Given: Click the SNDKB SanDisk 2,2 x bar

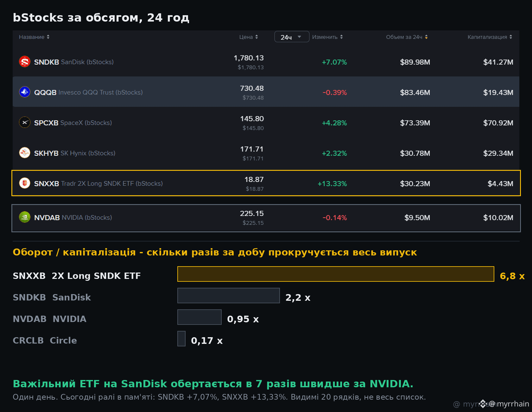Looking at the screenshot, I should tap(229, 295).
